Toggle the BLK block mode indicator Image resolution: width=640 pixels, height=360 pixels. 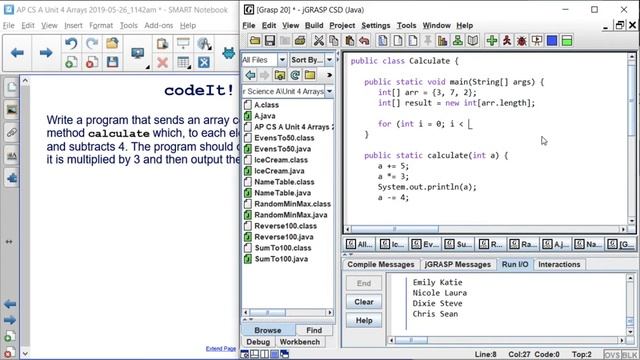pyautogui.click(x=629, y=355)
